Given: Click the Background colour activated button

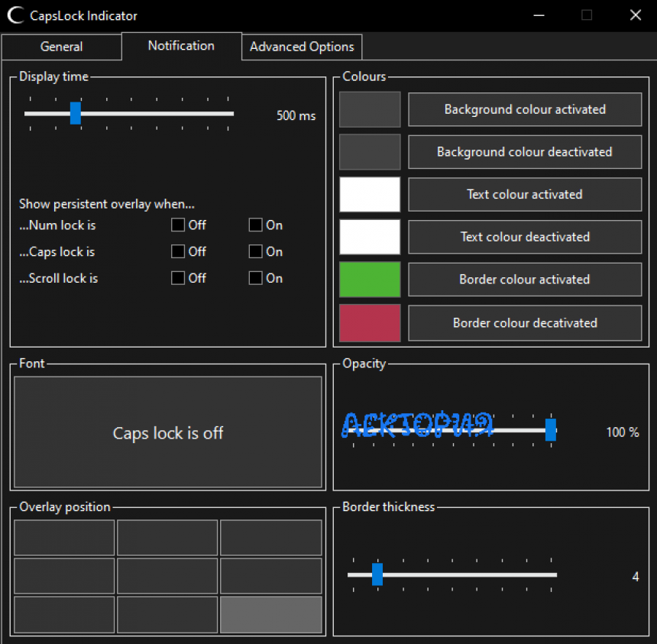Looking at the screenshot, I should [525, 109].
